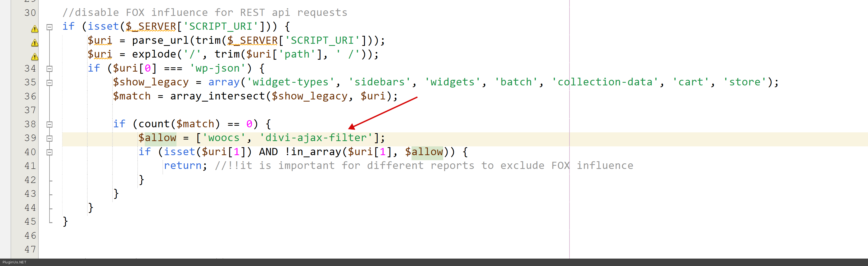
Task: Click line number 46 in the gutter
Action: point(30,236)
